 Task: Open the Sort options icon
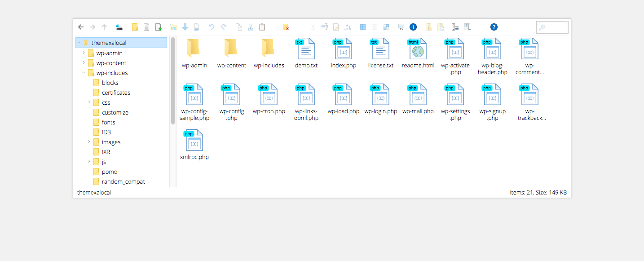pyautogui.click(x=467, y=27)
